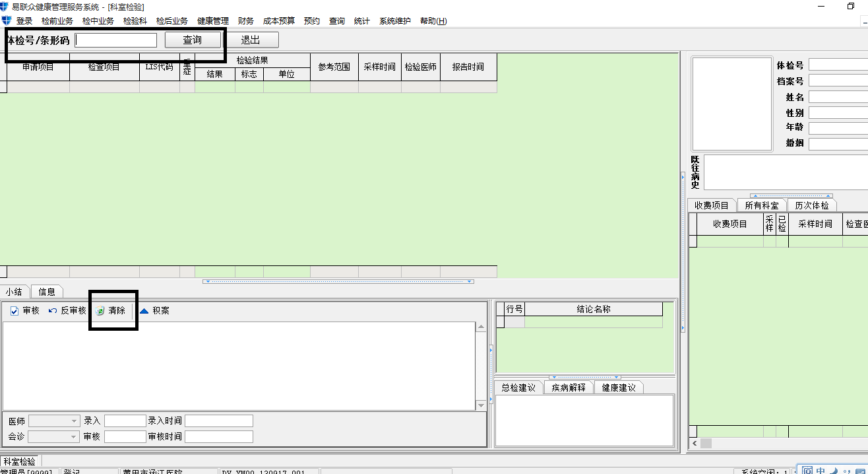Click the title bar shield application icon
Screen dimensions: 868x474
click(5, 6)
